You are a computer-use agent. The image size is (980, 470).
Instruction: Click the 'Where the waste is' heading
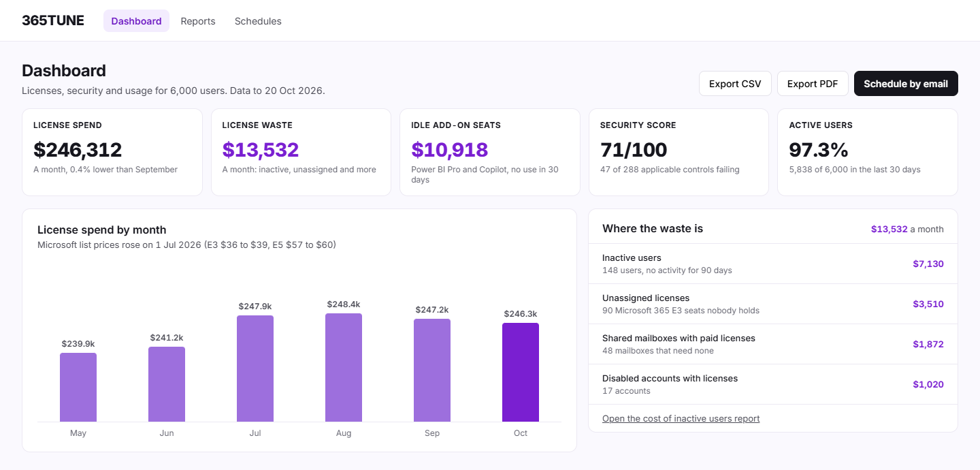pos(653,229)
